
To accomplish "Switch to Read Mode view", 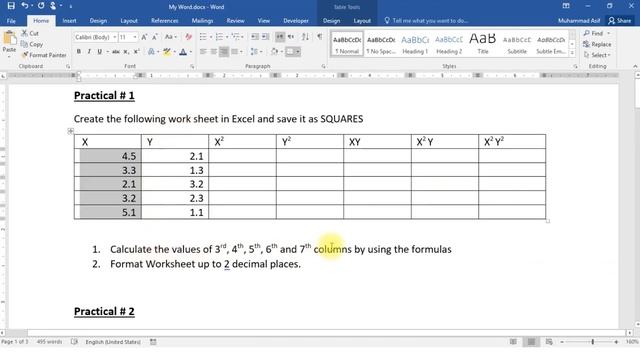I will tap(513, 342).
